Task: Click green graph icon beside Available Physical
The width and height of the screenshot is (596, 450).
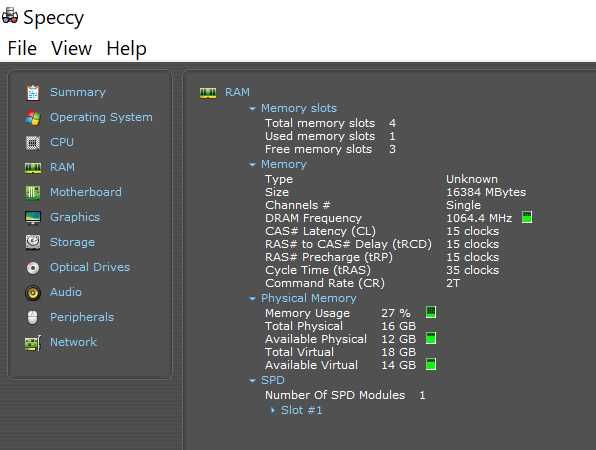Action: (431, 338)
